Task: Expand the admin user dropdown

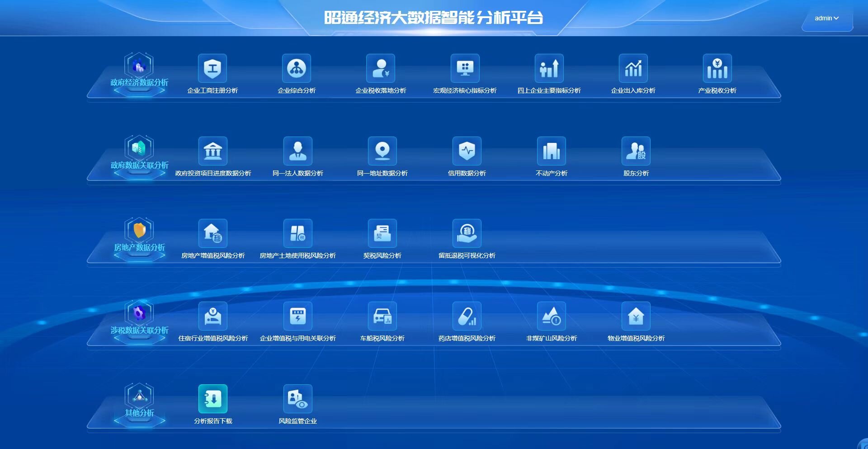Action: click(827, 18)
